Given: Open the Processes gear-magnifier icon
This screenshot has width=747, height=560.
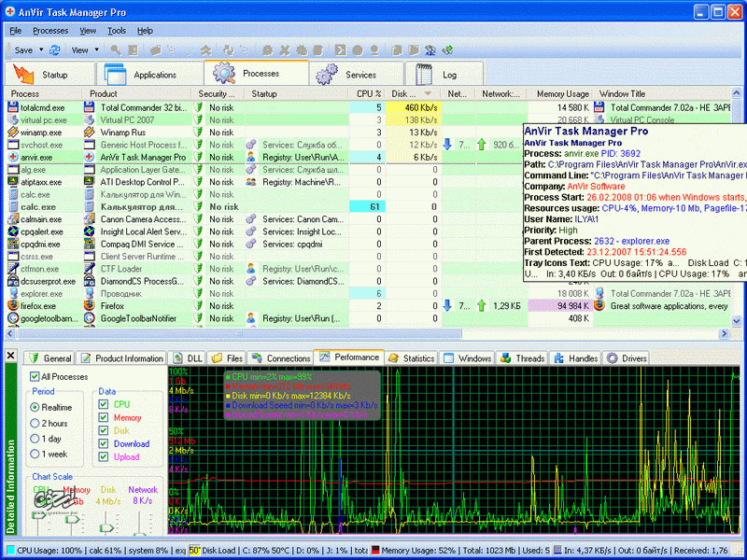Looking at the screenshot, I should 225,74.
